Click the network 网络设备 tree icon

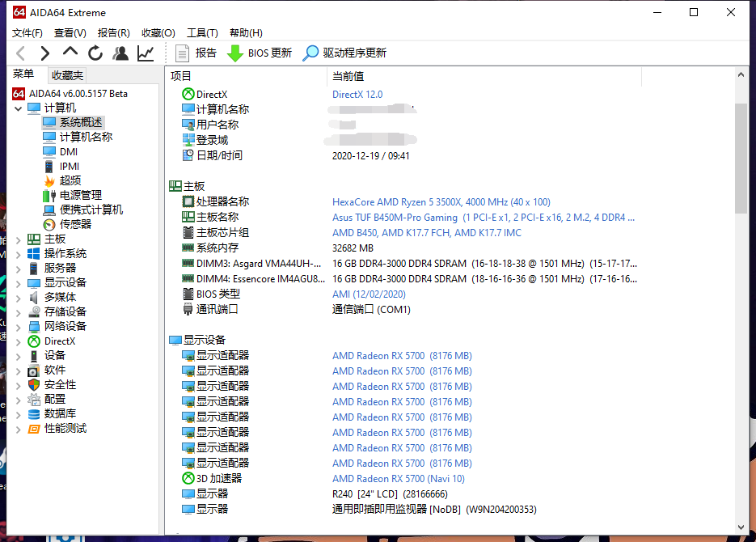point(34,327)
